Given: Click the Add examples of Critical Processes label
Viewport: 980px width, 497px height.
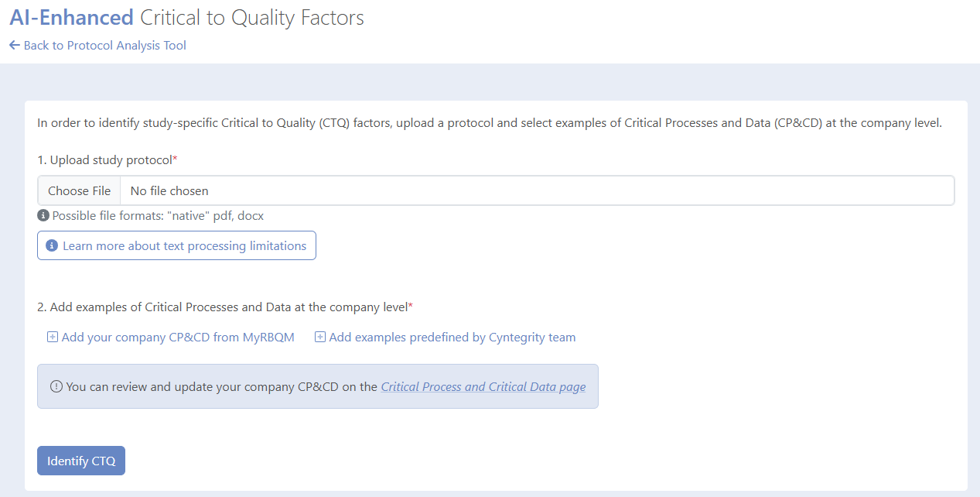Looking at the screenshot, I should (x=225, y=307).
